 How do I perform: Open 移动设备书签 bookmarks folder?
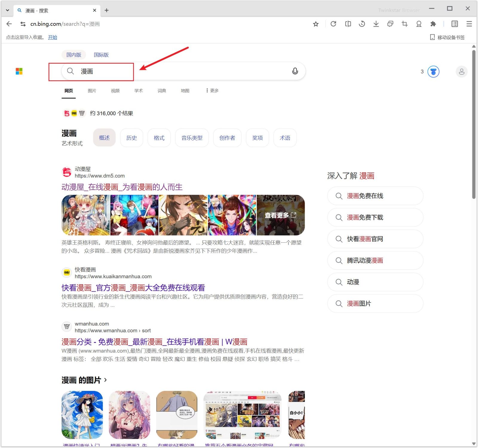[x=447, y=37]
